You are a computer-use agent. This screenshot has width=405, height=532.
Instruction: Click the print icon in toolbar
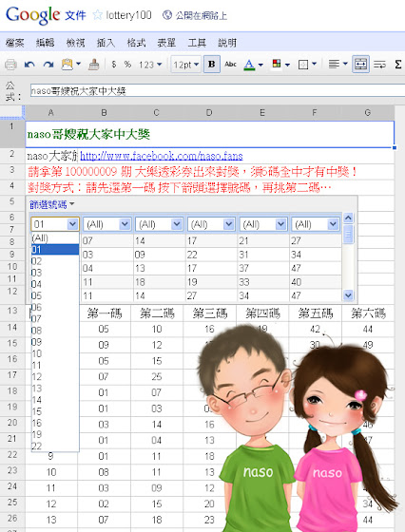point(10,65)
